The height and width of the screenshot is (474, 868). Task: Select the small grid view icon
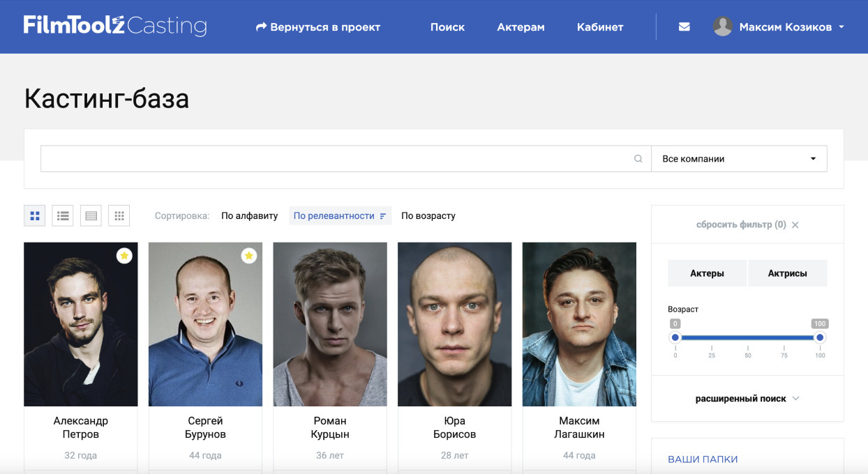coord(119,216)
